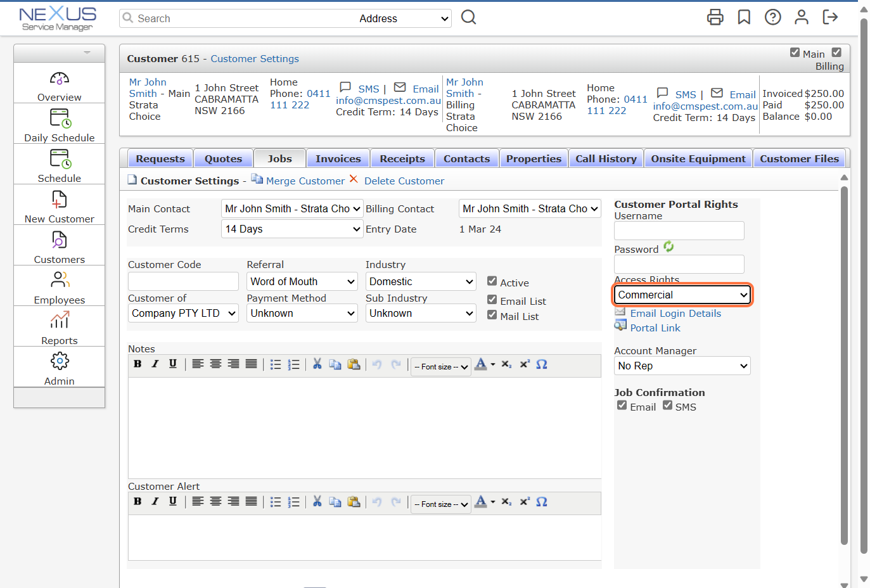Click the search magnifier icon in header
870x588 pixels.
click(x=468, y=17)
